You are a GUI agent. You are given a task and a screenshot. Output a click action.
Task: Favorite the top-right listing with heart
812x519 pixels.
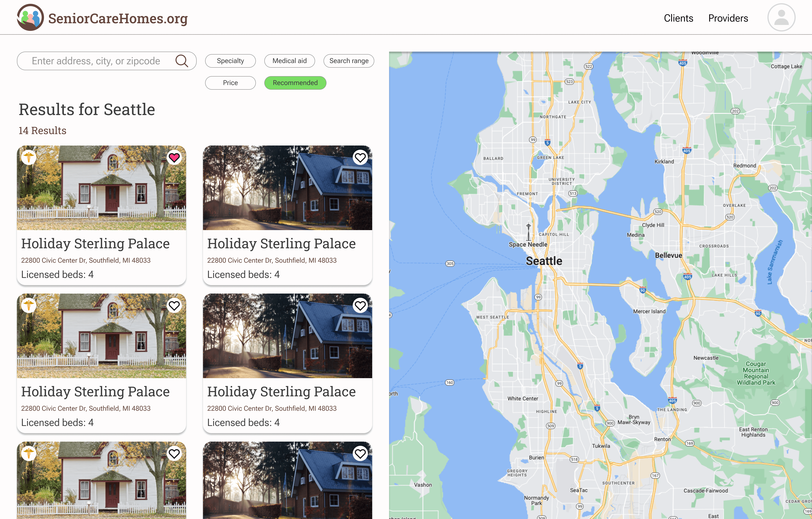360,158
